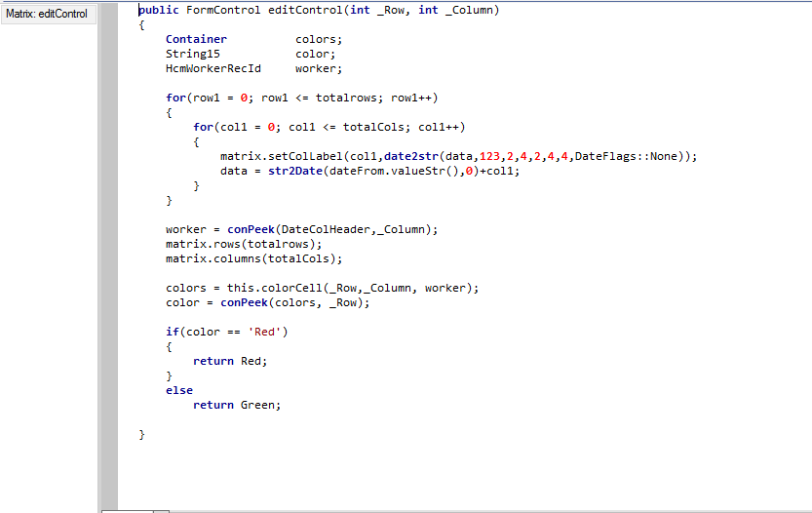Click the 'colors;' variable name in declarations
Image resolution: width=812 pixels, height=513 pixels.
(319, 39)
